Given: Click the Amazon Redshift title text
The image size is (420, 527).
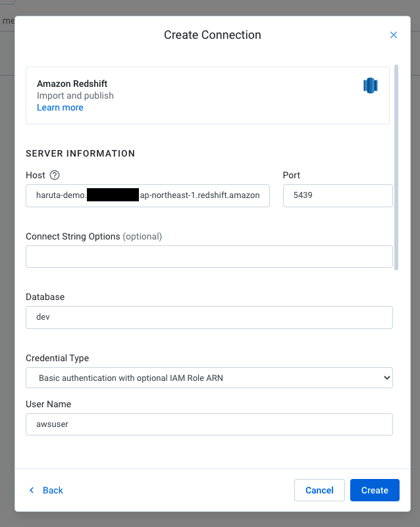Looking at the screenshot, I should [72, 84].
